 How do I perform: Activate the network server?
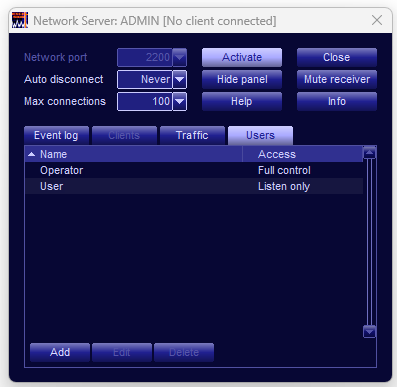[x=242, y=57]
